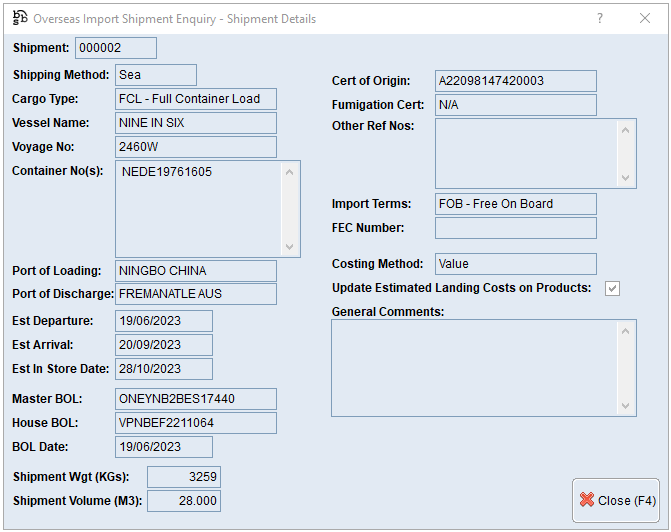Image resolution: width=671 pixels, height=532 pixels.
Task: Click the Master BOL field
Action: click(195, 399)
